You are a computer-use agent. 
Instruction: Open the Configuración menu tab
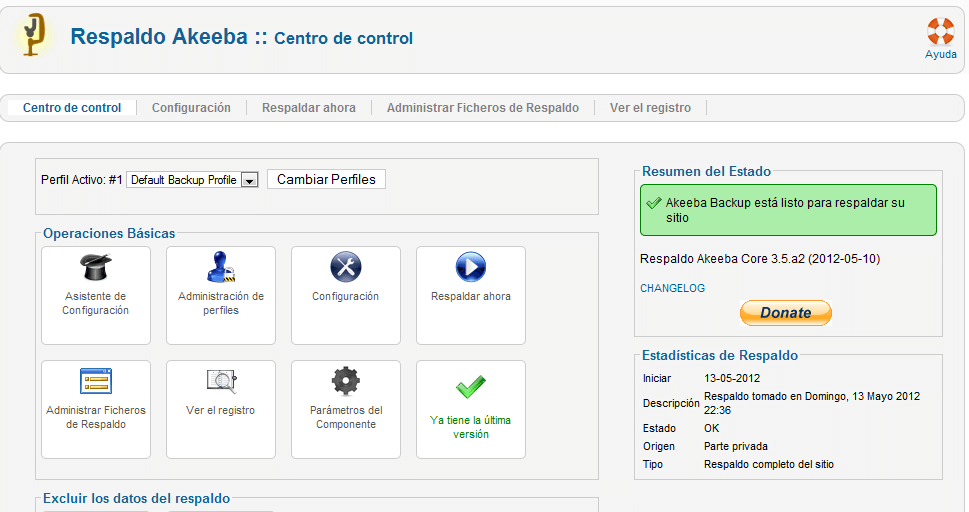[191, 108]
